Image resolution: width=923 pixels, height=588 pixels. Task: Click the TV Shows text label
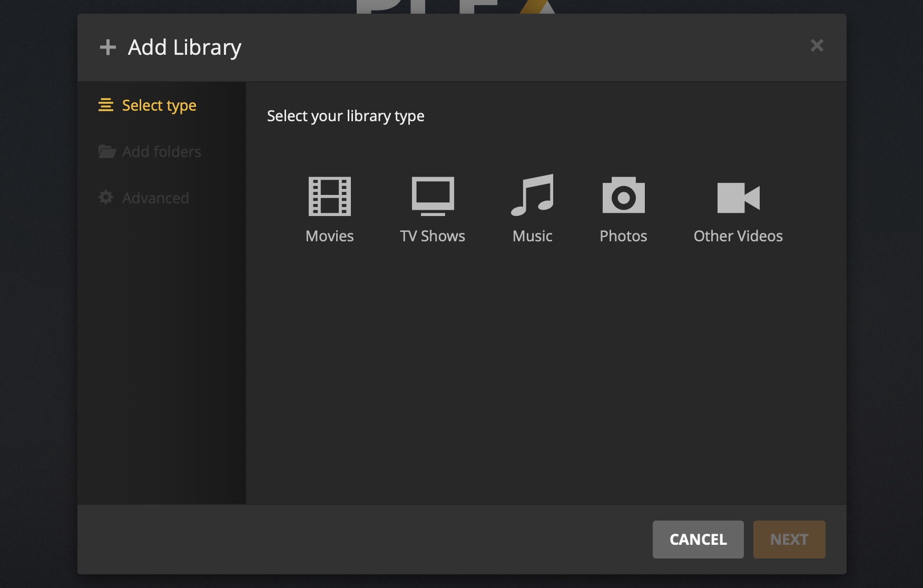(433, 236)
